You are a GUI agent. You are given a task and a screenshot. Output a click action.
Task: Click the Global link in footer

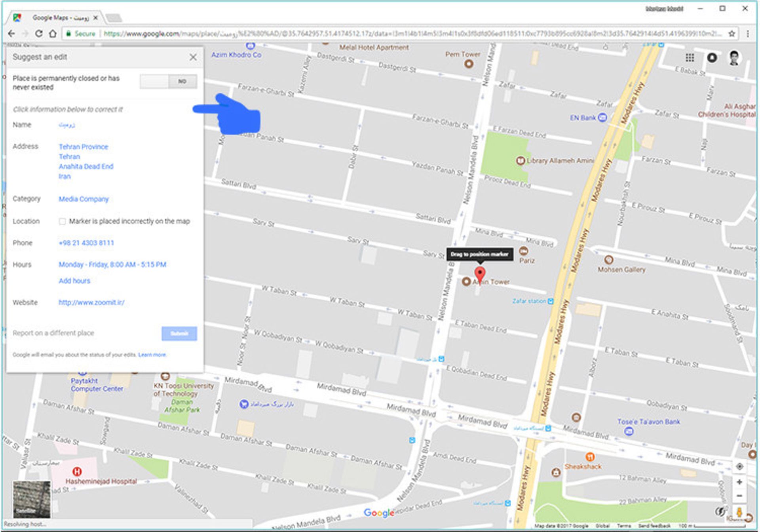[602, 526]
